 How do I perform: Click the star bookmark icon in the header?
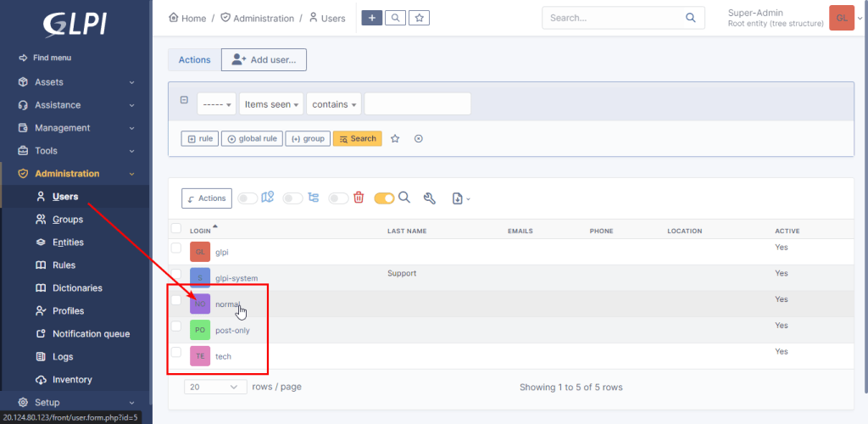pyautogui.click(x=419, y=18)
